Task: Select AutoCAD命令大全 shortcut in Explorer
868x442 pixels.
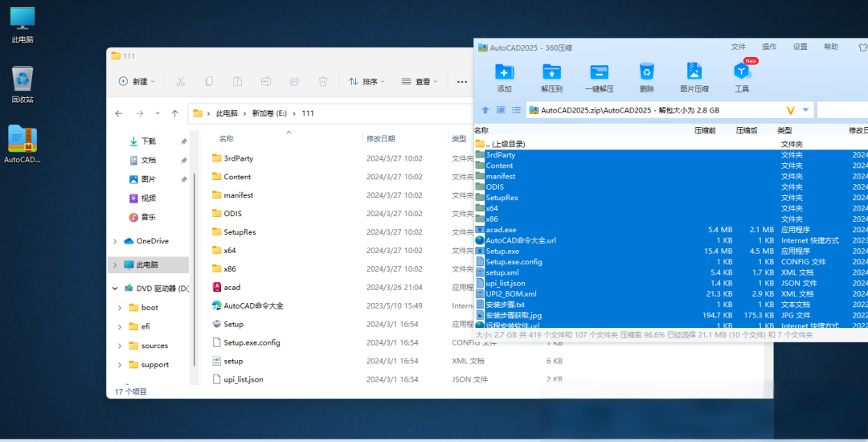Action: [x=253, y=305]
